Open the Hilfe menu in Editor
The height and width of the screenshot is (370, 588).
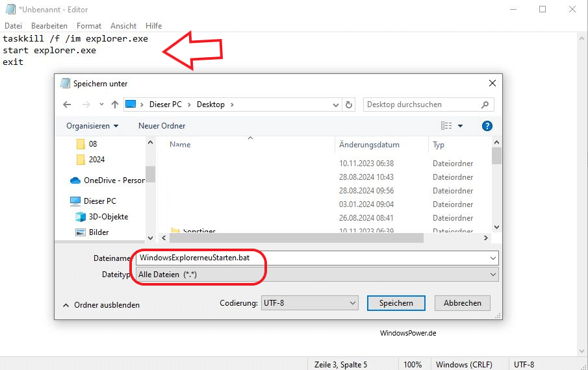click(154, 26)
